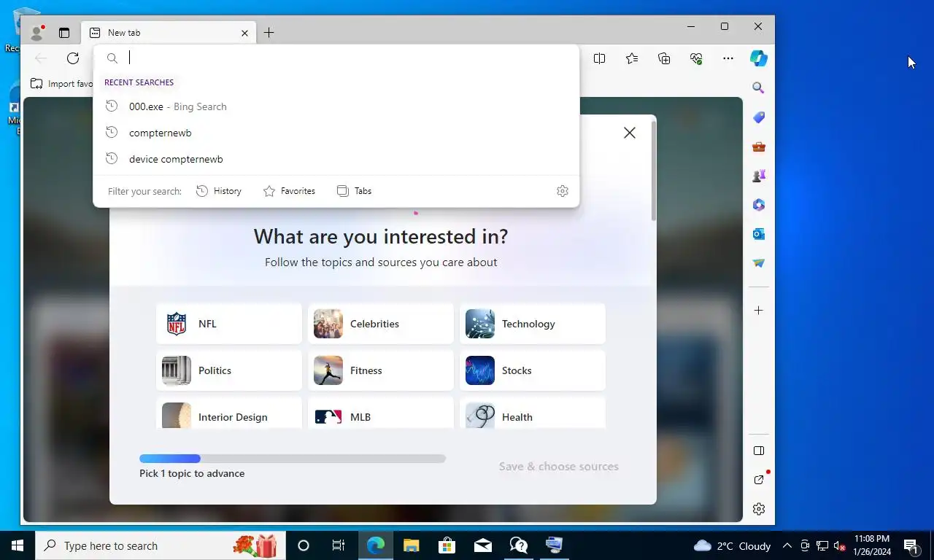Open sidebar settings gear
Image resolution: width=934 pixels, height=560 pixels.
pos(759,509)
